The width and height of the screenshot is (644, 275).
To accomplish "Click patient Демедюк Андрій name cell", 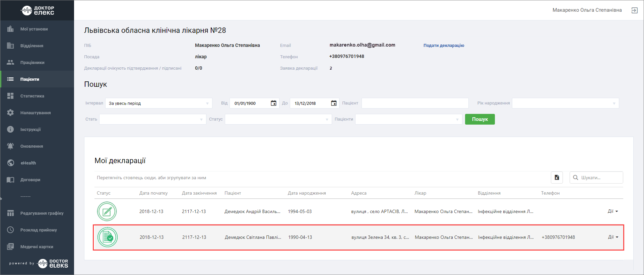I will tap(252, 211).
